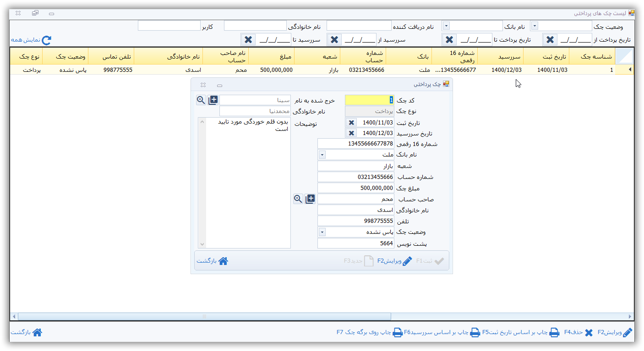Click the کد چک field in dialog
Screen dimensions: 644x351
[369, 100]
